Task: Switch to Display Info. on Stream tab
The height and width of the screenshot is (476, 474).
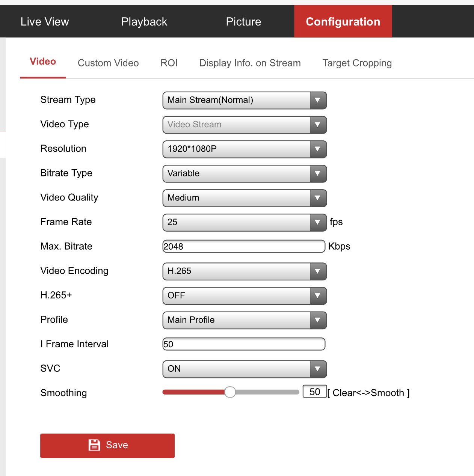Action: [250, 63]
